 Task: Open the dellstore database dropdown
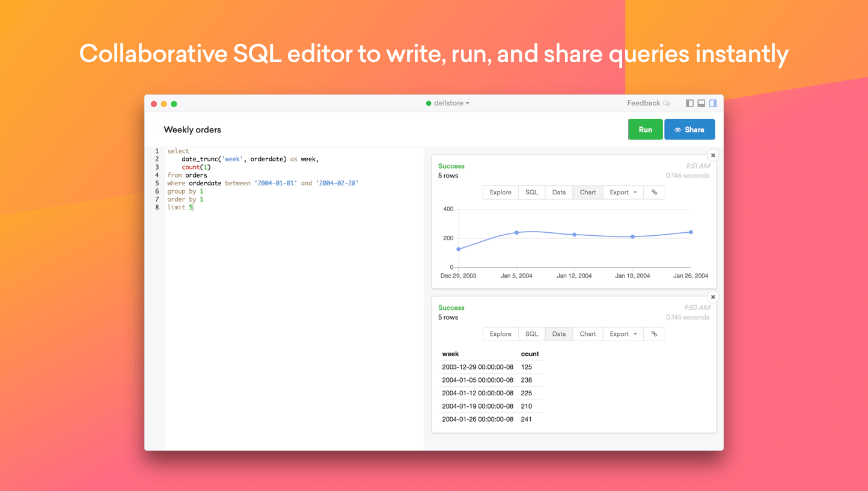(448, 103)
